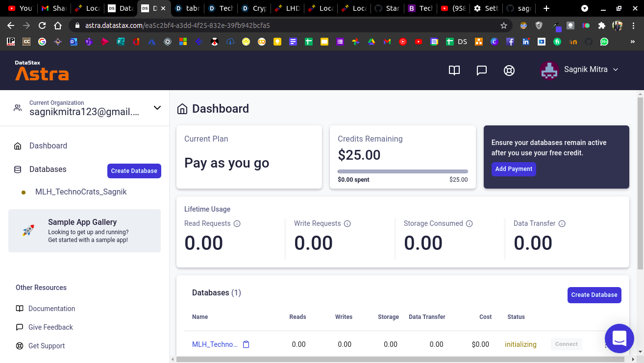This screenshot has width=644, height=363.
Task: Open the tab search dropdown arrow in Chrome
Action: coord(585,8)
